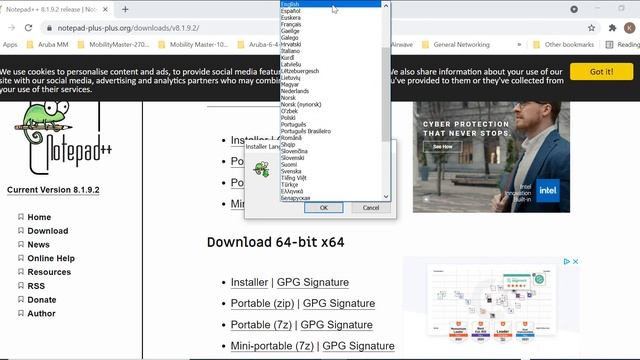Open the Resources sidebar link
Viewport: 640px width, 360px height.
pyautogui.click(x=49, y=272)
